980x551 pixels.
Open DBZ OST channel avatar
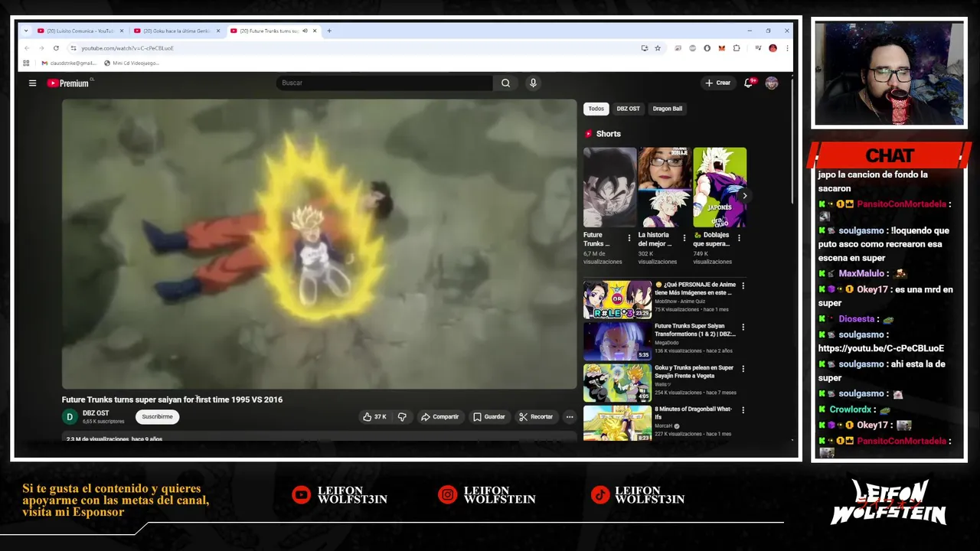pyautogui.click(x=70, y=417)
